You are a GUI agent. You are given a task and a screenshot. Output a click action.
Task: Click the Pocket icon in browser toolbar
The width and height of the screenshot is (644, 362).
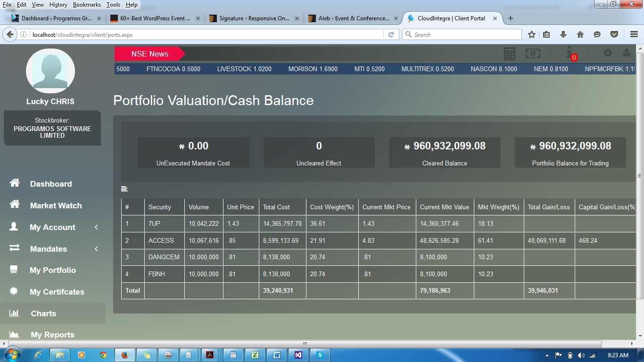point(614,34)
